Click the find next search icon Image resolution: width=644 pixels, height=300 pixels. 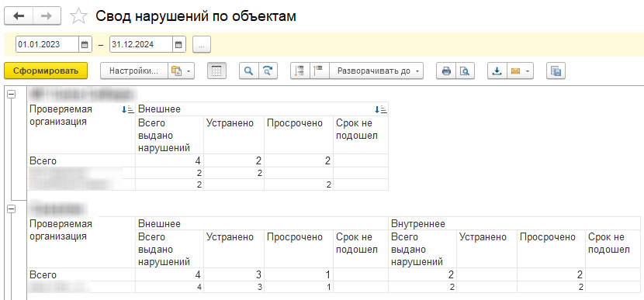pyautogui.click(x=268, y=71)
